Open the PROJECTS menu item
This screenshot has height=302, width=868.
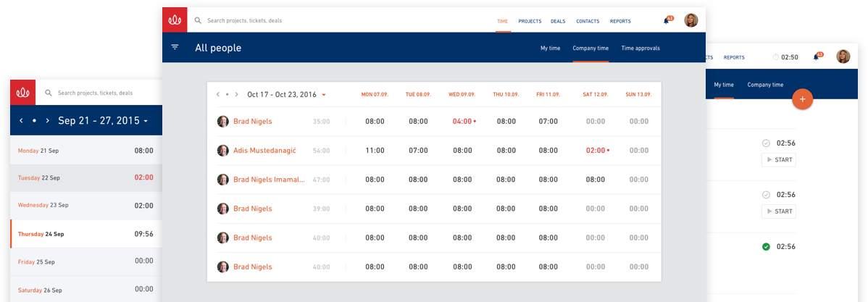coord(530,21)
